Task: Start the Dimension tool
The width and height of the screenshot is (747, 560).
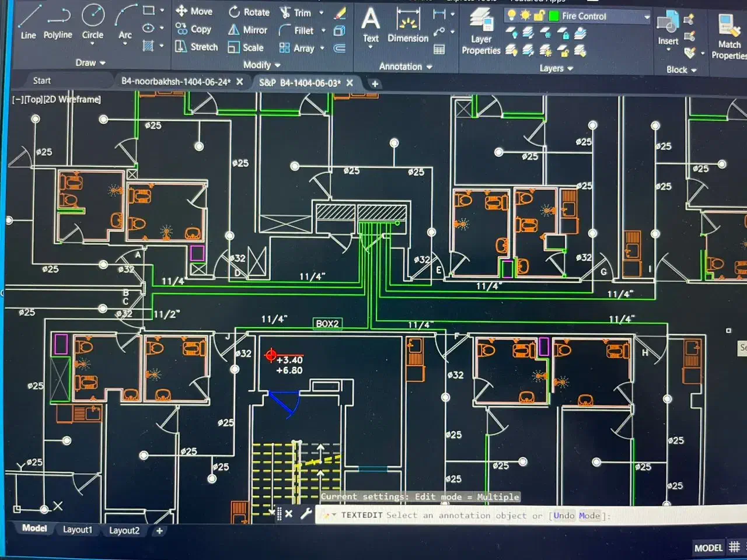Action: tap(408, 27)
